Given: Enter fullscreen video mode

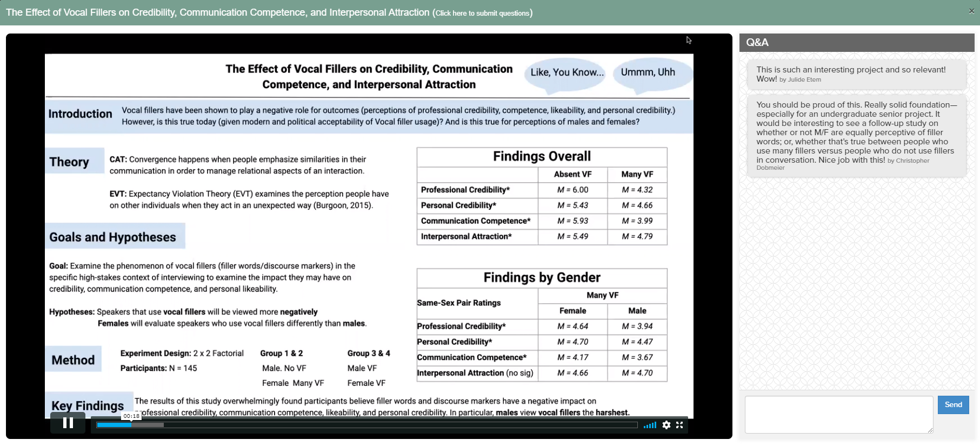Looking at the screenshot, I should pos(679,425).
